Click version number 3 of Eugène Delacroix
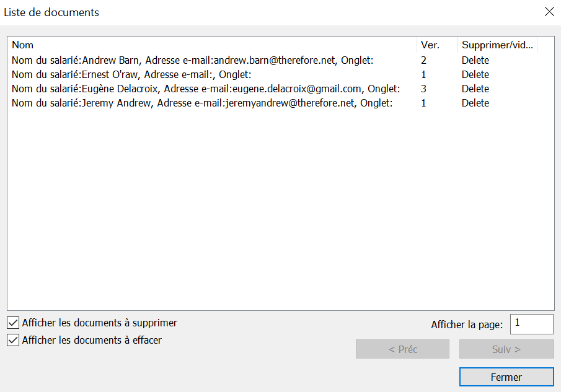Screen dimensions: 561x392 tap(423, 89)
